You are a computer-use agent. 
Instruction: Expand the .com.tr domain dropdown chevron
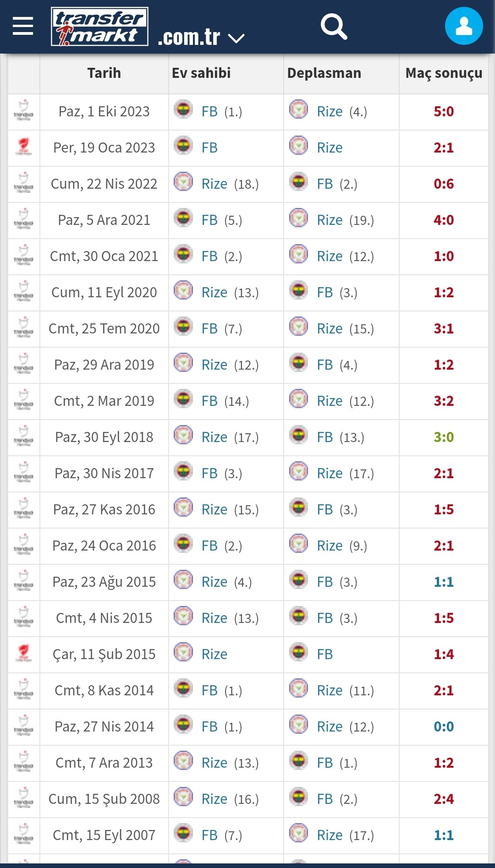236,38
